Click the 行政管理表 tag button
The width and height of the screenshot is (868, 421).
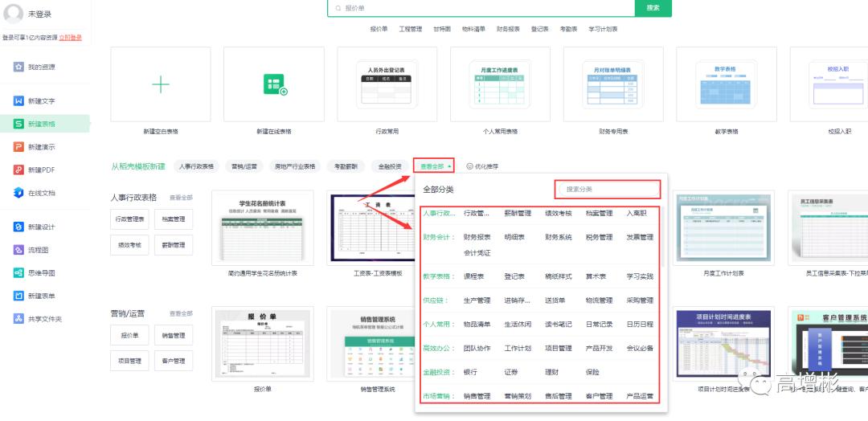click(129, 219)
